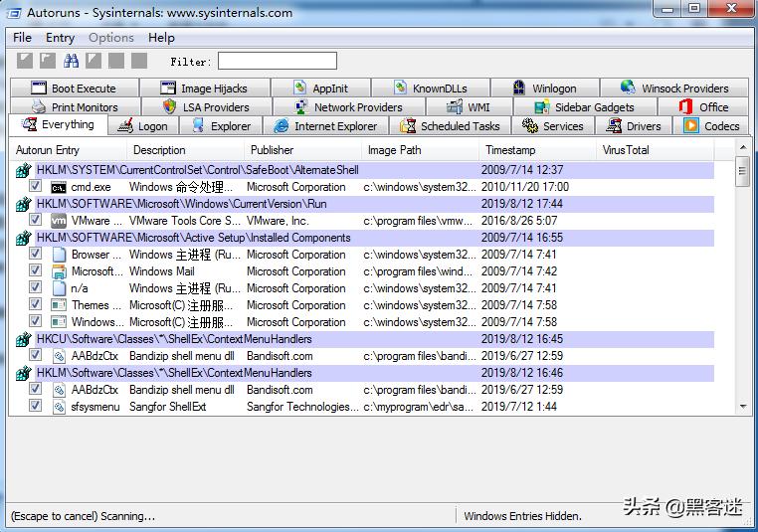Toggle checkbox for the Browser entry
758x532 pixels.
coord(35,254)
